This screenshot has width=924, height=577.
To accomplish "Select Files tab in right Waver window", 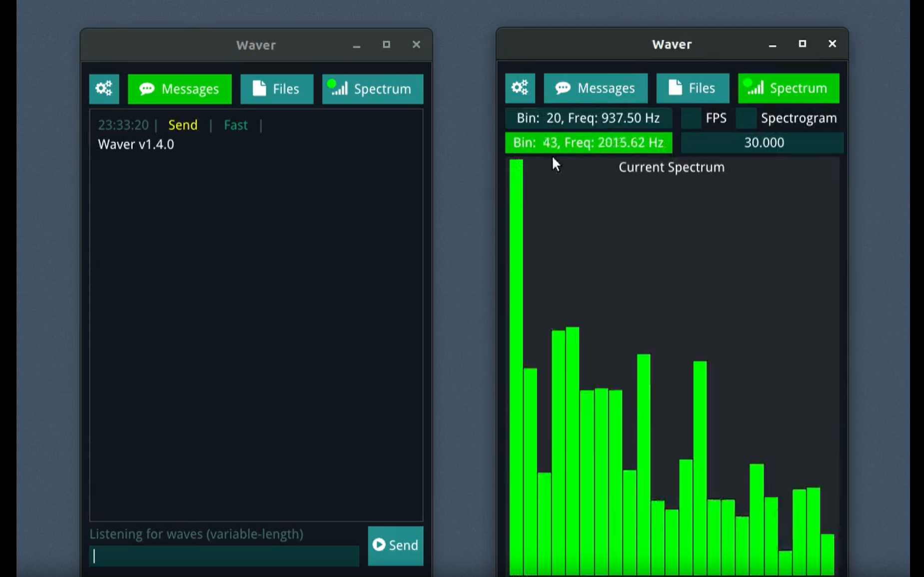I will pyautogui.click(x=693, y=88).
